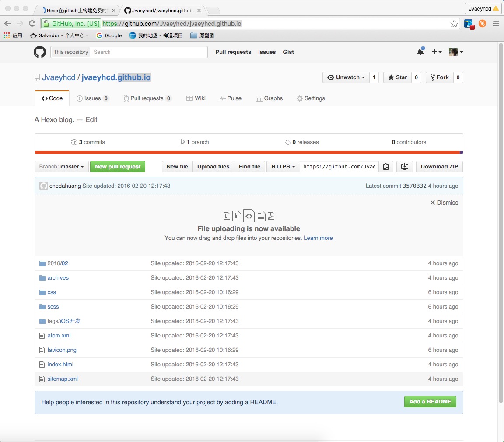
Task: Open the 原型图 bookmarks folder
Action: point(202,35)
